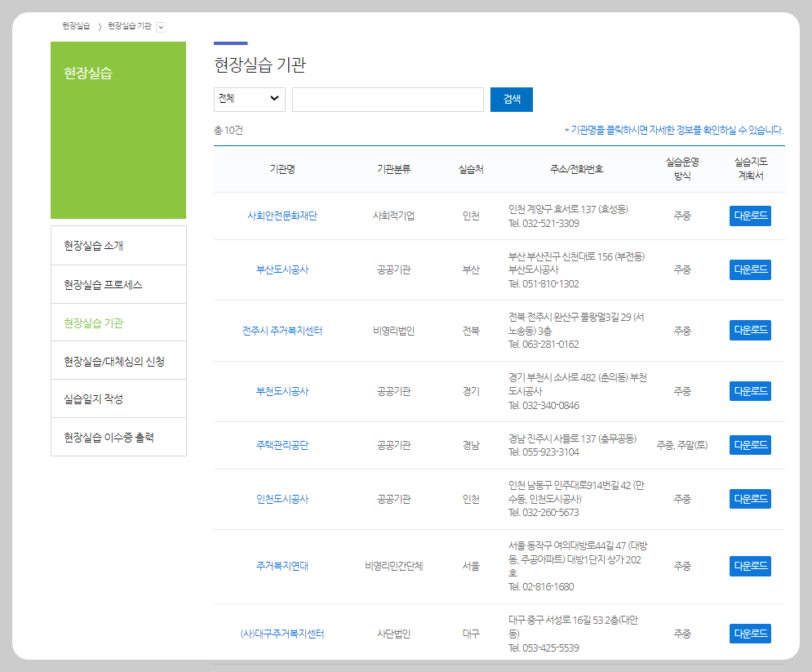812x672 pixels.
Task: Click the 실습지도 계획서 column header
Action: click(x=750, y=169)
